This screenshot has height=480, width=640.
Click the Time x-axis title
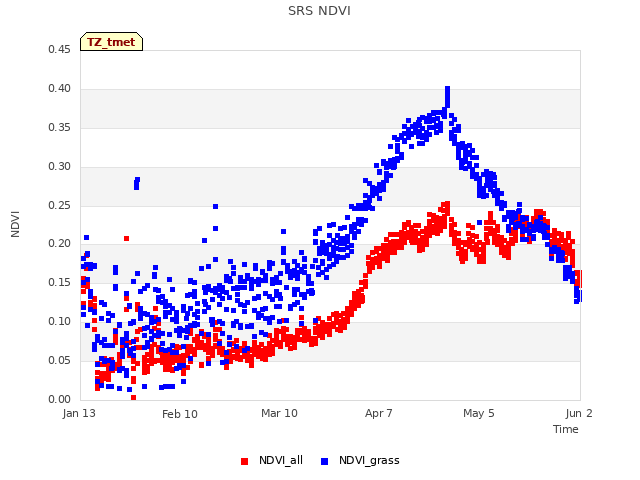point(566,429)
